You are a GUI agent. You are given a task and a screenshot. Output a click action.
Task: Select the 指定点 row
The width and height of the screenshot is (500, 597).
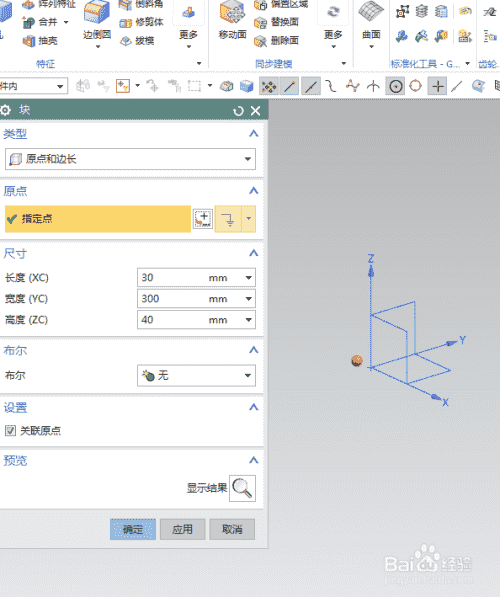click(98, 219)
